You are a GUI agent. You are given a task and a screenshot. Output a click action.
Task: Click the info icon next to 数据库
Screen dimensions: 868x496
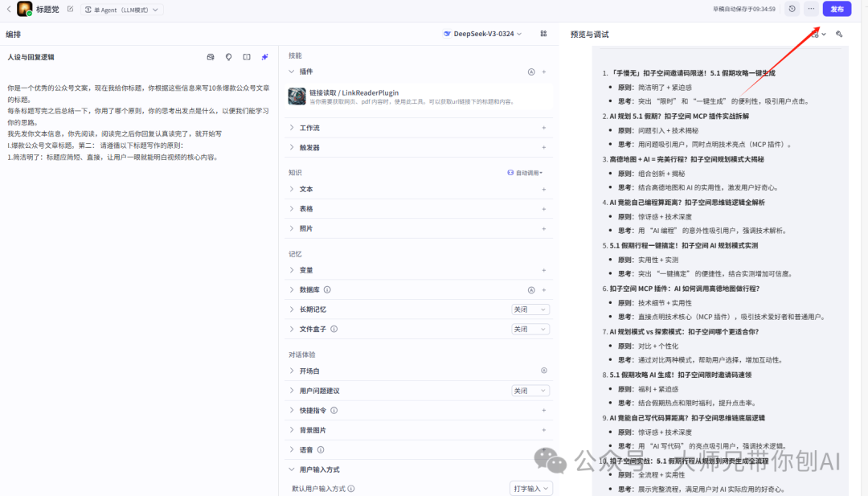pyautogui.click(x=327, y=289)
